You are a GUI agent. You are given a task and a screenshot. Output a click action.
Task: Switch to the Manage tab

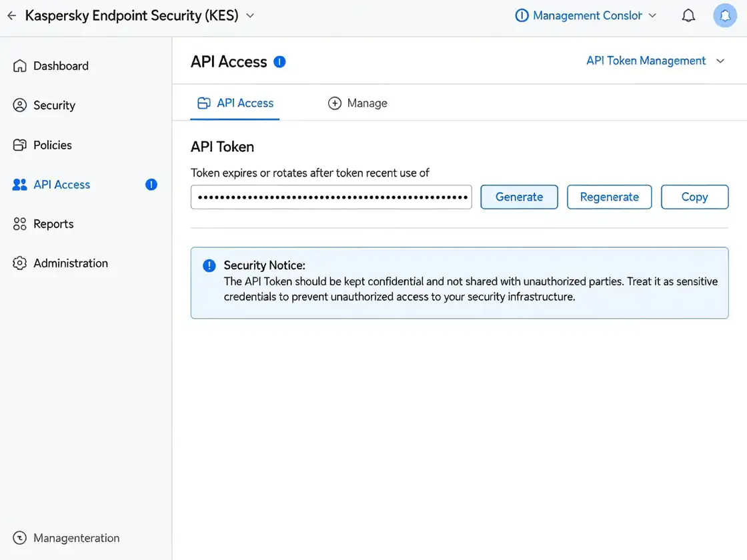point(357,103)
